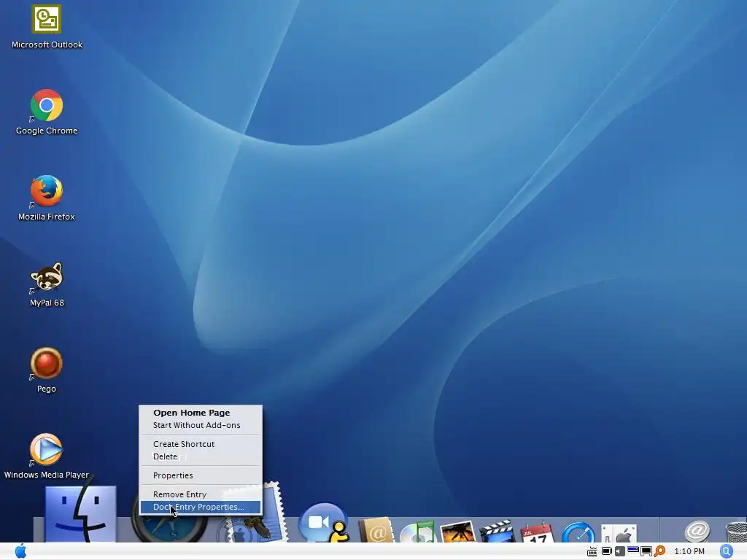
Task: Select Start Without Add-ons menu entry
Action: coord(197,425)
